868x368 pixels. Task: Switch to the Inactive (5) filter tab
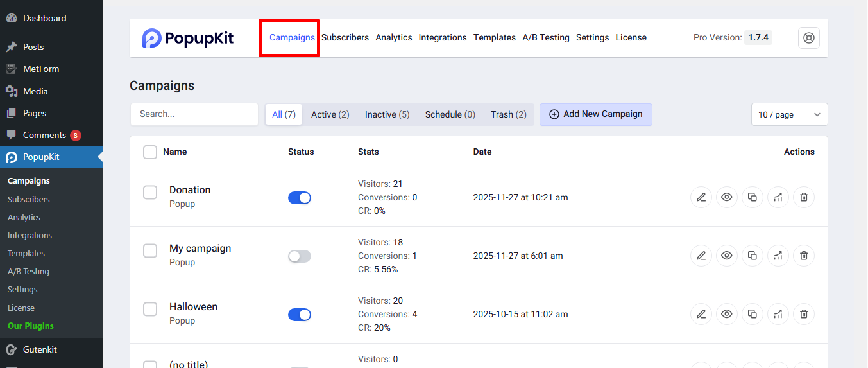[387, 114]
